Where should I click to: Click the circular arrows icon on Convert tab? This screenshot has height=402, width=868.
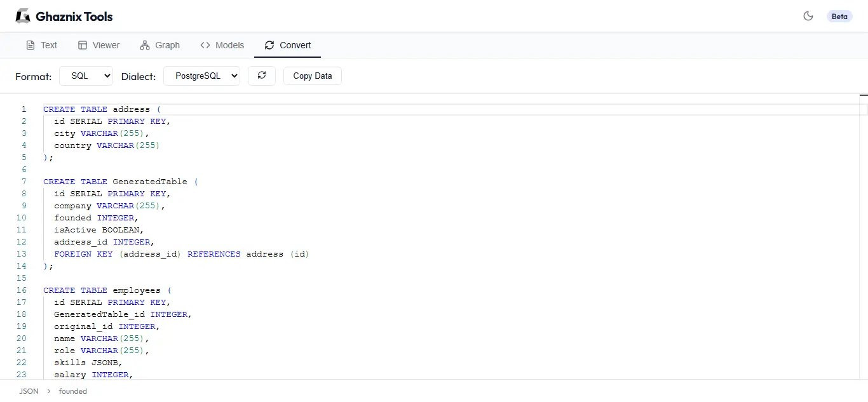coord(268,45)
